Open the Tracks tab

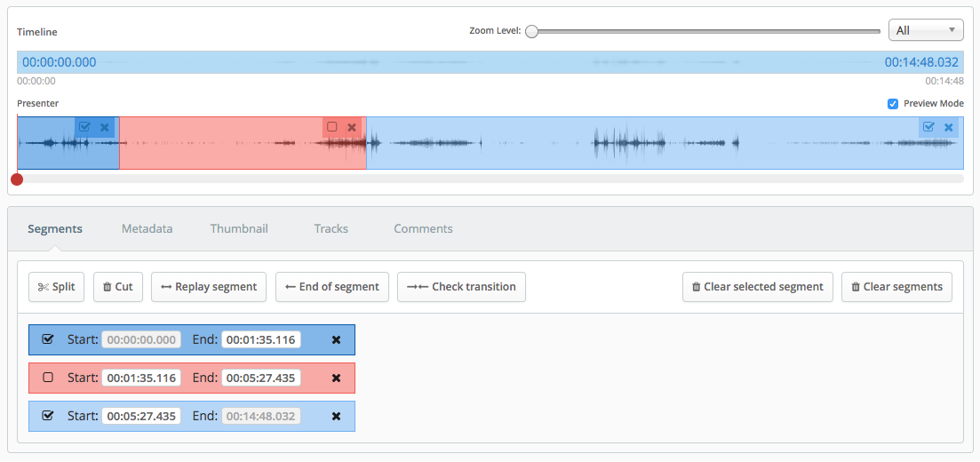tap(331, 229)
